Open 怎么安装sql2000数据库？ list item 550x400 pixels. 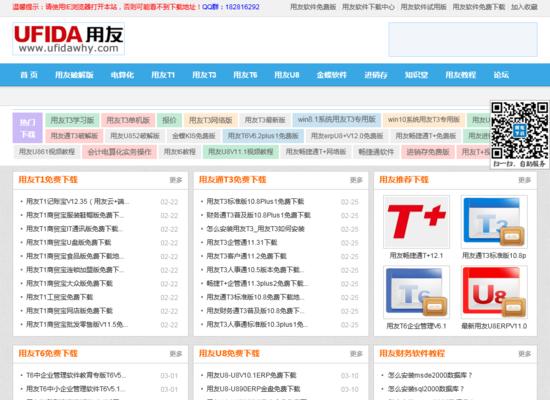click(x=426, y=389)
